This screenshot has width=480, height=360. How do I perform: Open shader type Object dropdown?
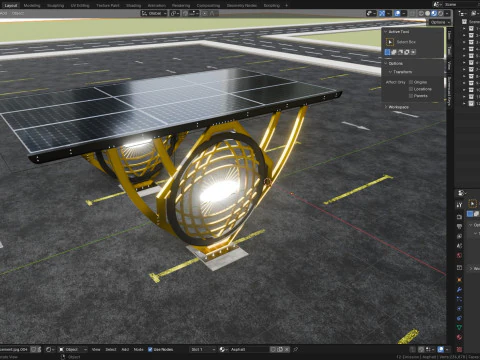click(x=73, y=349)
